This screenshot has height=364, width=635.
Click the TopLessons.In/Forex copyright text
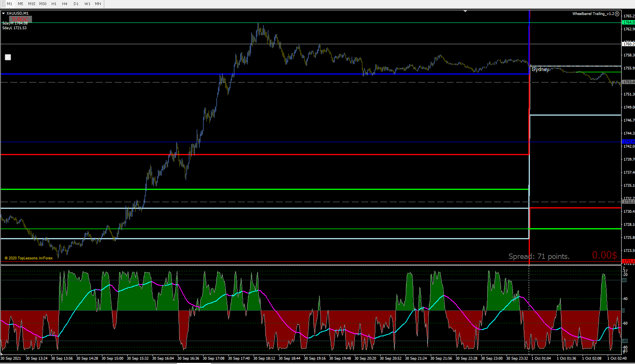pyautogui.click(x=28, y=258)
